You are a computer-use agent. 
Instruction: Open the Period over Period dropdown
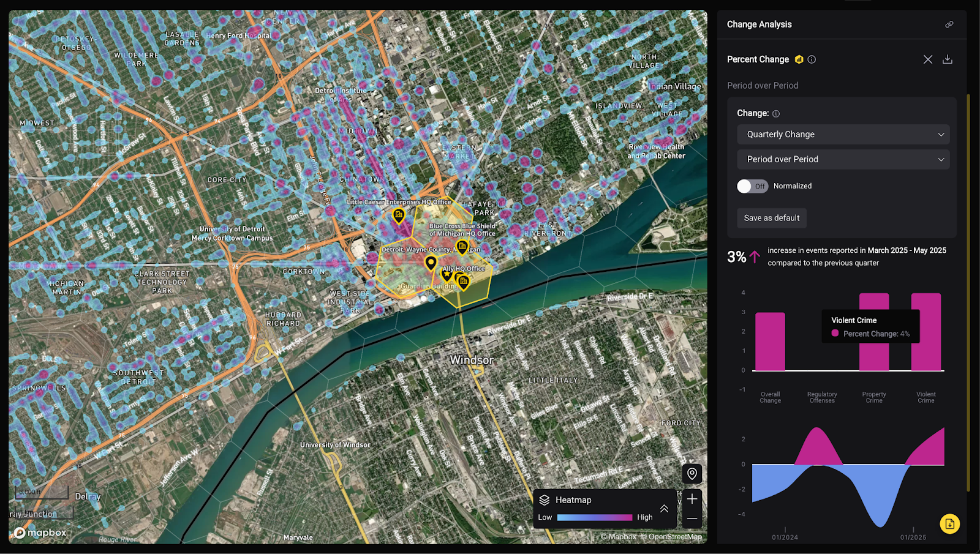tap(843, 159)
